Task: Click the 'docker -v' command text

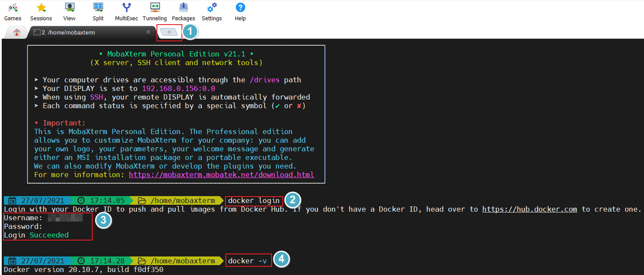Action: pos(247,261)
